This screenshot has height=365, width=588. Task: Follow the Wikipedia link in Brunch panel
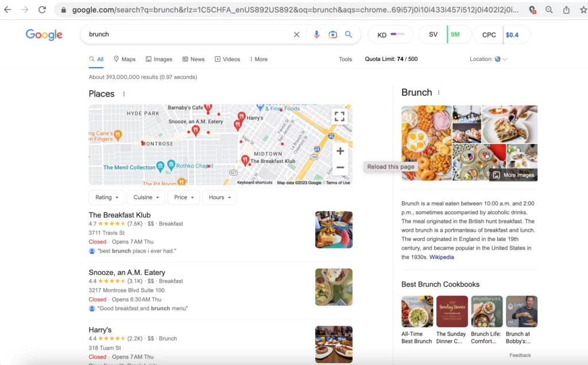pyautogui.click(x=442, y=257)
